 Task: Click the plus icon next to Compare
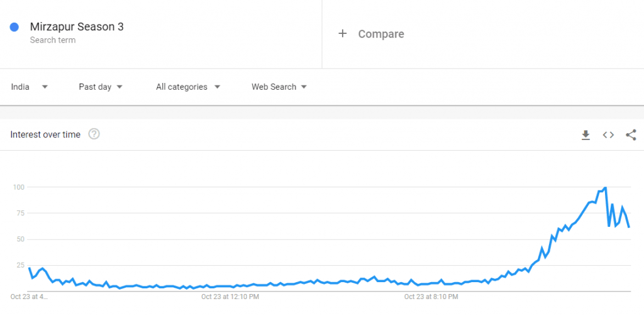click(343, 34)
